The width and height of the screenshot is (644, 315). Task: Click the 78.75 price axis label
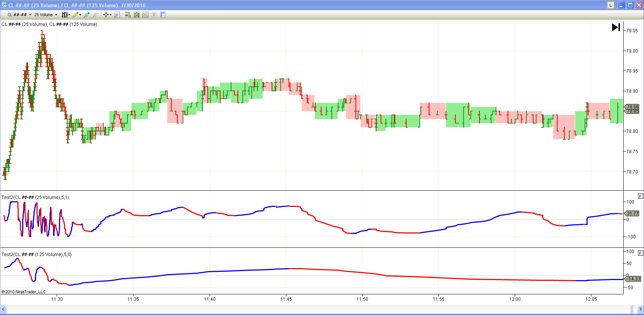(632, 152)
